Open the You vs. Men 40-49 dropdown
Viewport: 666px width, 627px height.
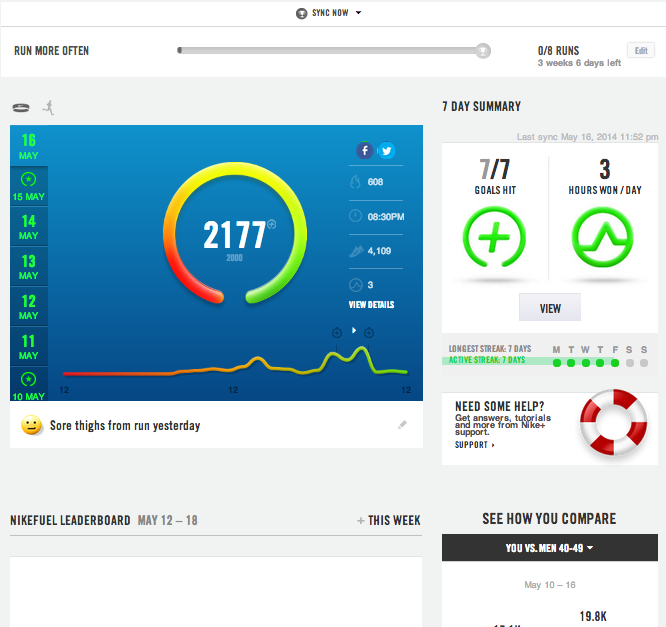550,548
